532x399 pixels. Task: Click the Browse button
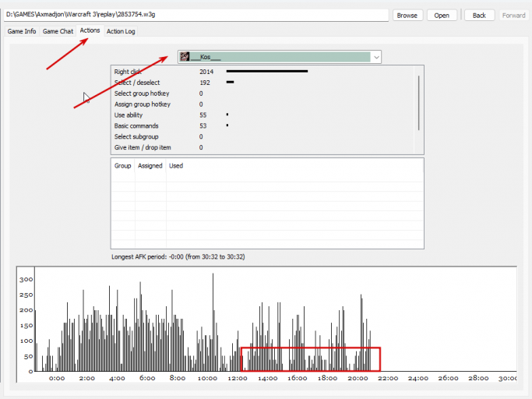click(x=407, y=16)
